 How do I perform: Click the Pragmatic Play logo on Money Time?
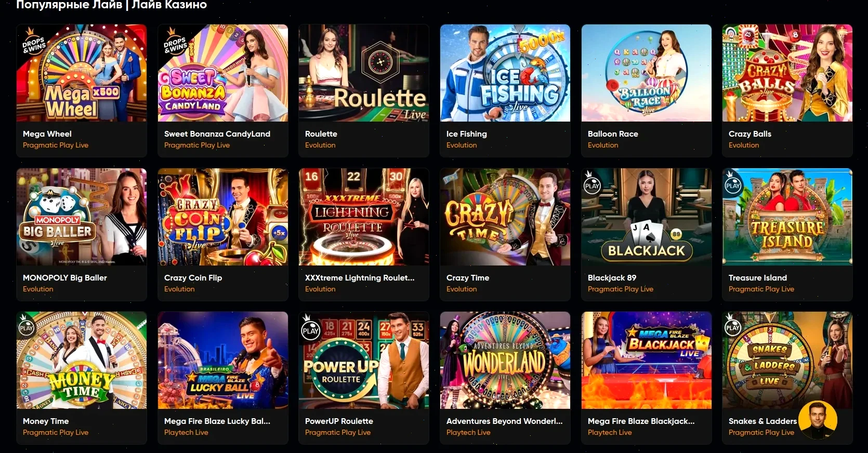click(x=26, y=326)
